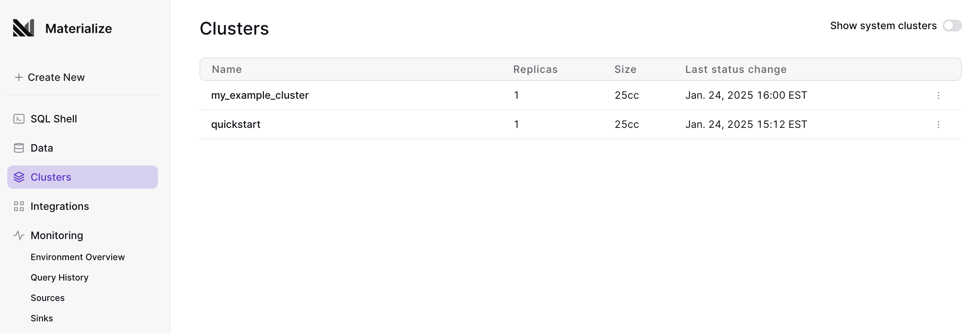This screenshot has height=333, width=980.
Task: Sort by the Name column header
Action: tap(227, 69)
